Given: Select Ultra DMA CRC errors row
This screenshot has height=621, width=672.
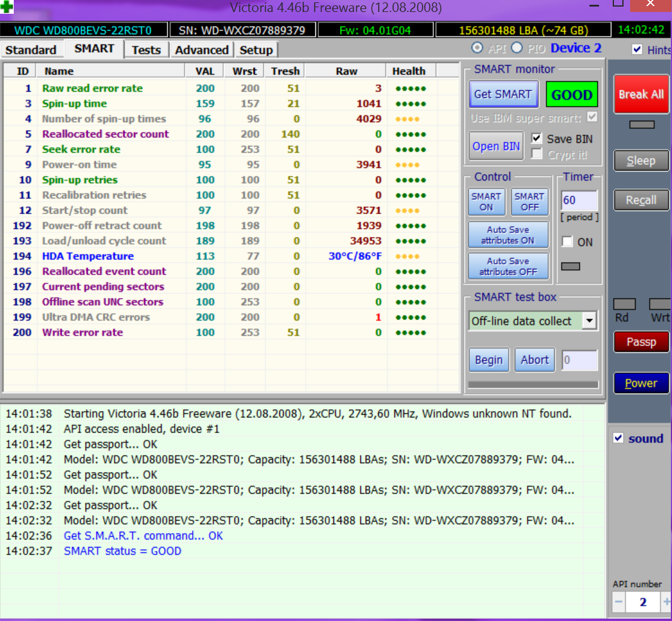Looking at the screenshot, I should pos(232,317).
